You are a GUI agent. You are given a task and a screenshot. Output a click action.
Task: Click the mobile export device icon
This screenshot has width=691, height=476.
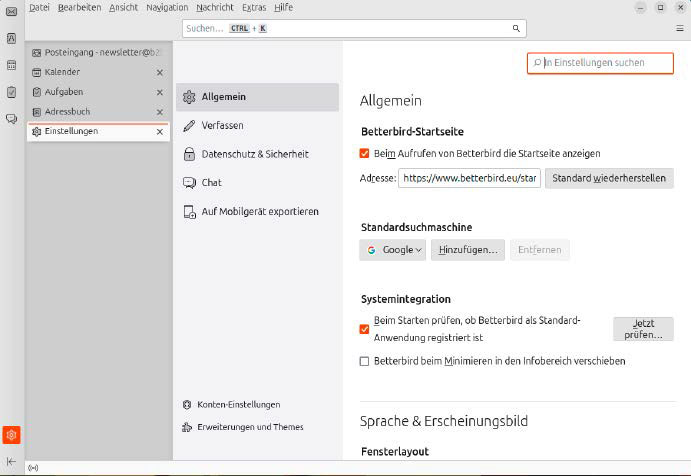(189, 212)
